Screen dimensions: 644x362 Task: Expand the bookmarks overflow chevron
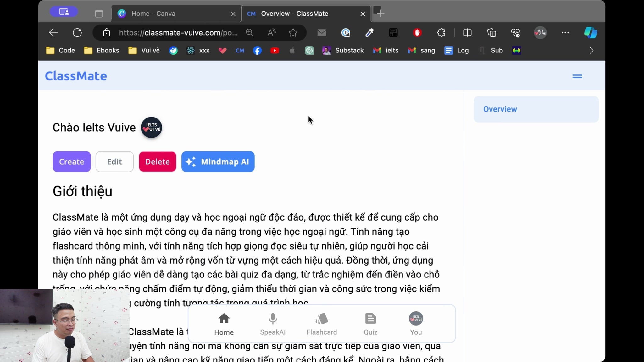pos(591,51)
